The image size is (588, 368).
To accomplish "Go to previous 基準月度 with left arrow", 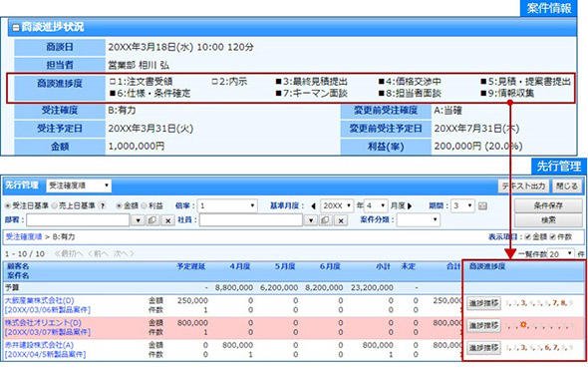I will (313, 206).
